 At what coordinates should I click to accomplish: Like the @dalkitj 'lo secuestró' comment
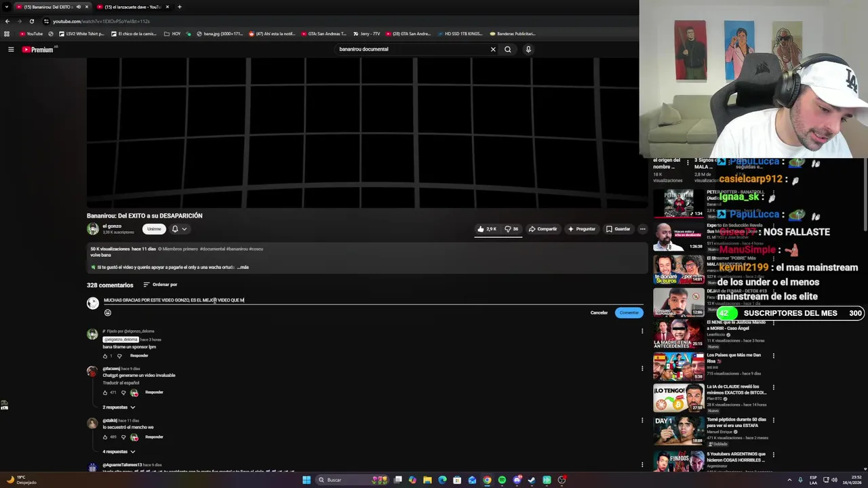pos(105,437)
